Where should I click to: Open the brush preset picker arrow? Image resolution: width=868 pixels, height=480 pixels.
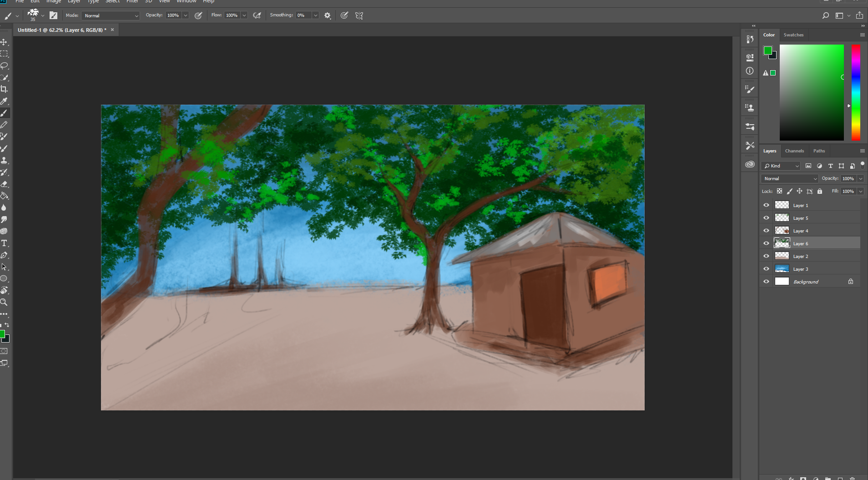(43, 15)
